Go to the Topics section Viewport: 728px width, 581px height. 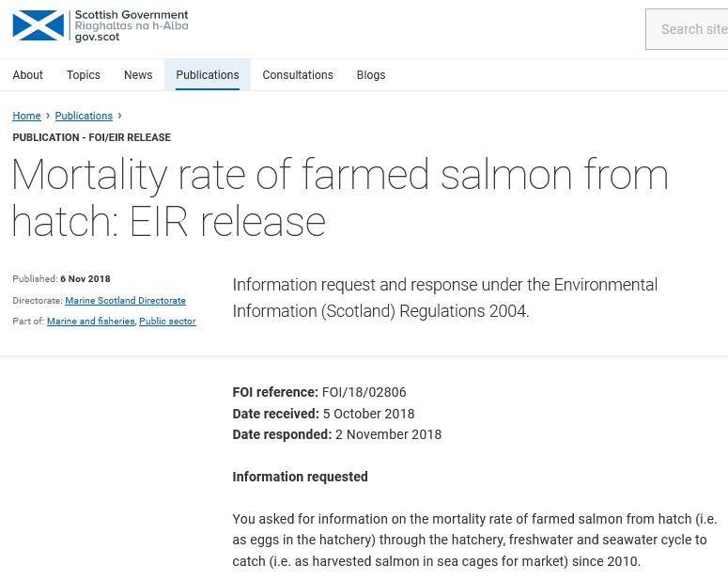click(84, 75)
